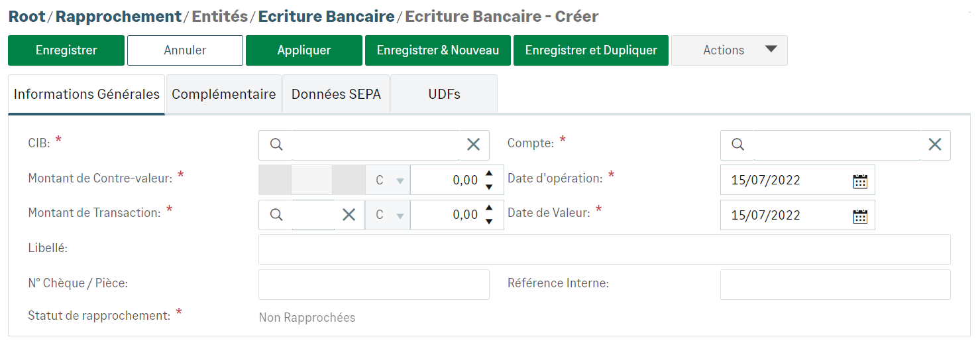Focus the Libellé text field

(x=604, y=249)
